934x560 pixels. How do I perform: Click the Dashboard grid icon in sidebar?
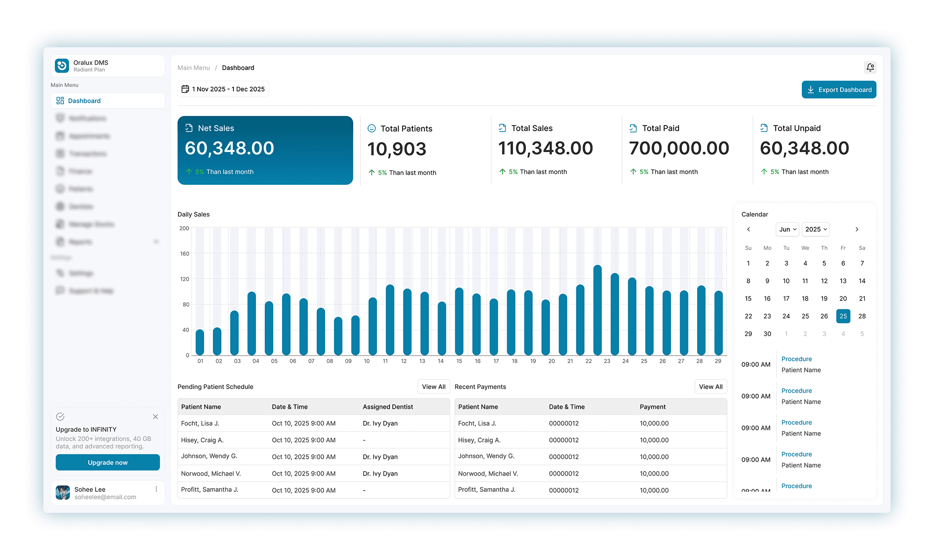(60, 101)
